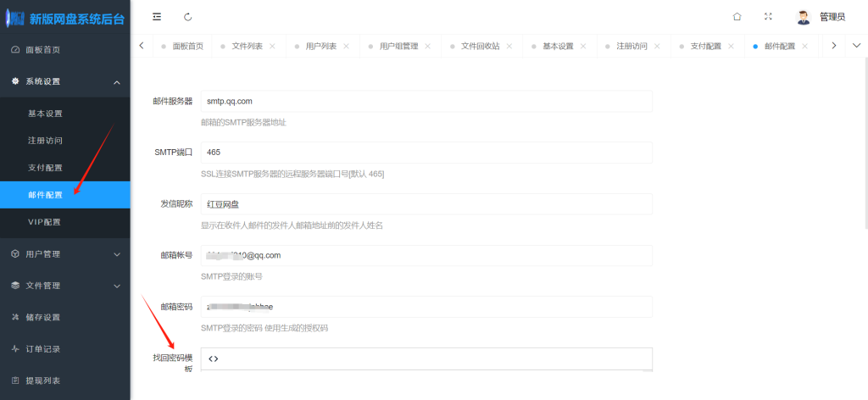This screenshot has height=400, width=868.
Task: Click the 发信昵称 input field
Action: (426, 204)
